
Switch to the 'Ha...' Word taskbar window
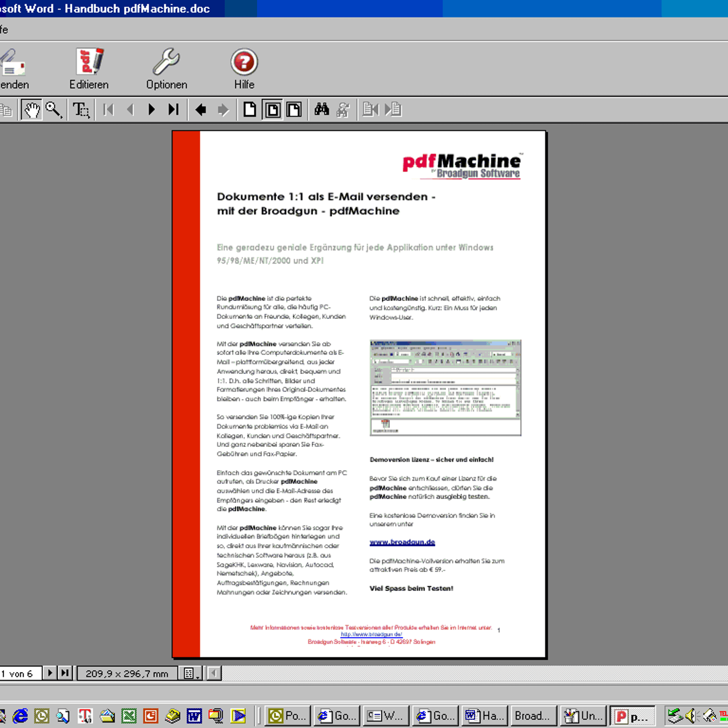pos(485,716)
